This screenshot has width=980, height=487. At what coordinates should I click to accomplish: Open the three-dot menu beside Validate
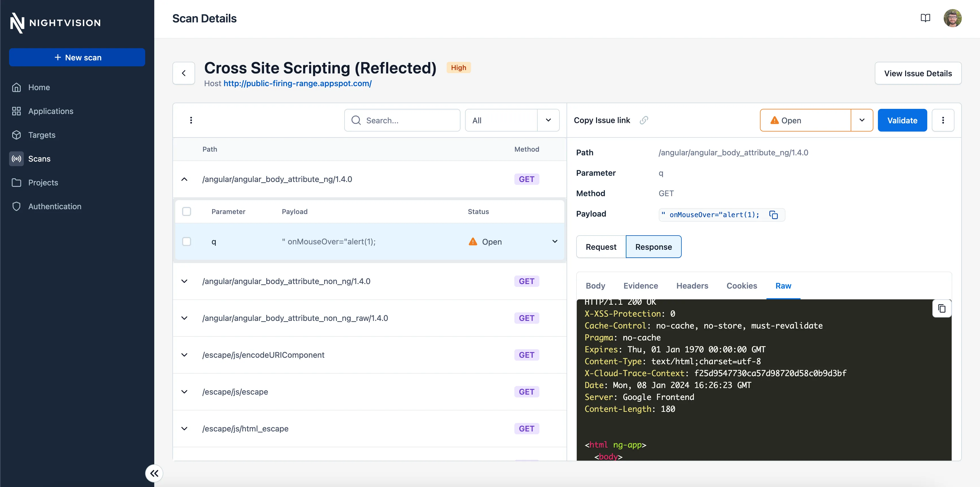pyautogui.click(x=943, y=120)
